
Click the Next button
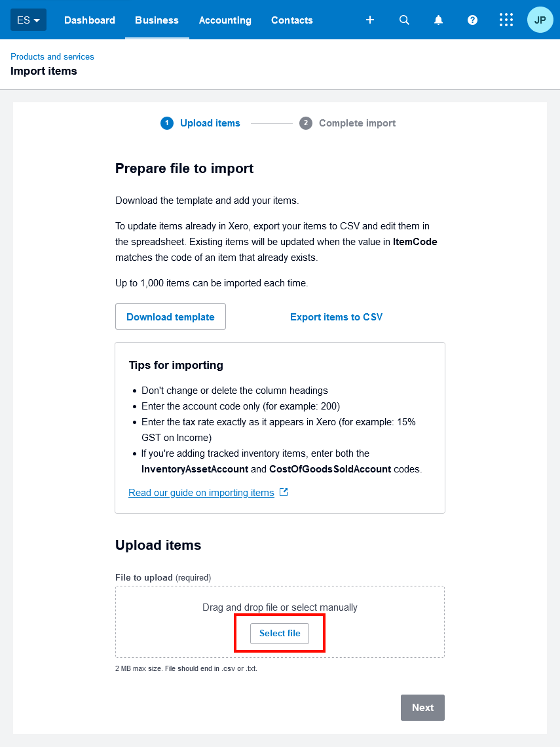[x=422, y=707]
